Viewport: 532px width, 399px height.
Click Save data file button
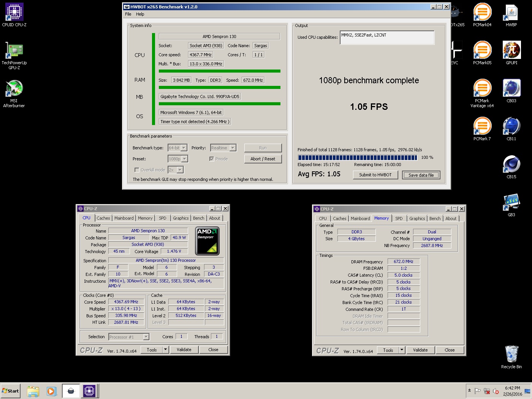pyautogui.click(x=421, y=175)
